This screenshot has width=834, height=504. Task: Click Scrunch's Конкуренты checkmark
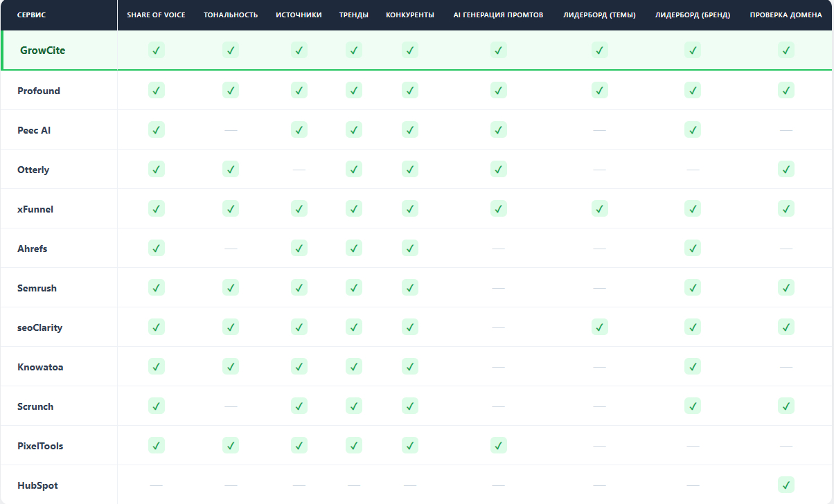tap(410, 406)
